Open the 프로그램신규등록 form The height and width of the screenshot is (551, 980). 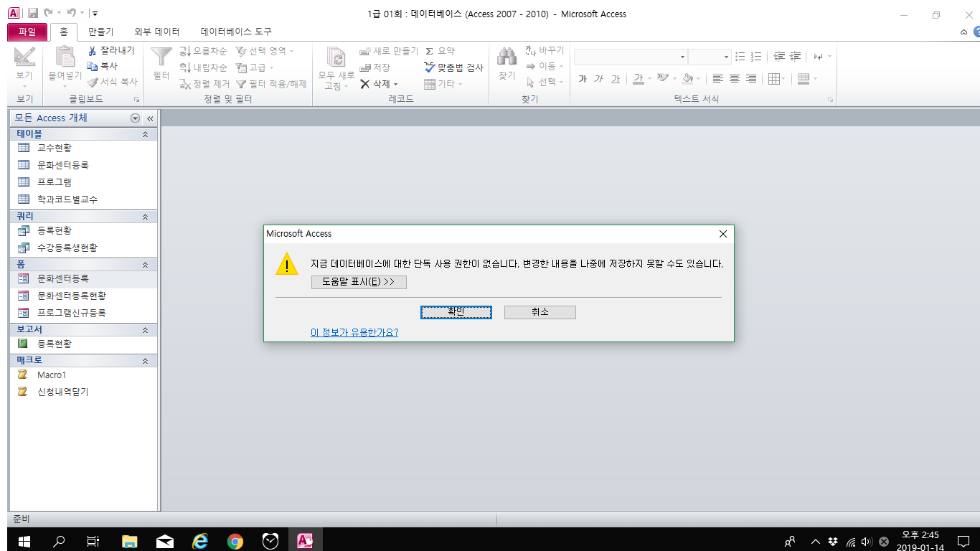point(72,313)
